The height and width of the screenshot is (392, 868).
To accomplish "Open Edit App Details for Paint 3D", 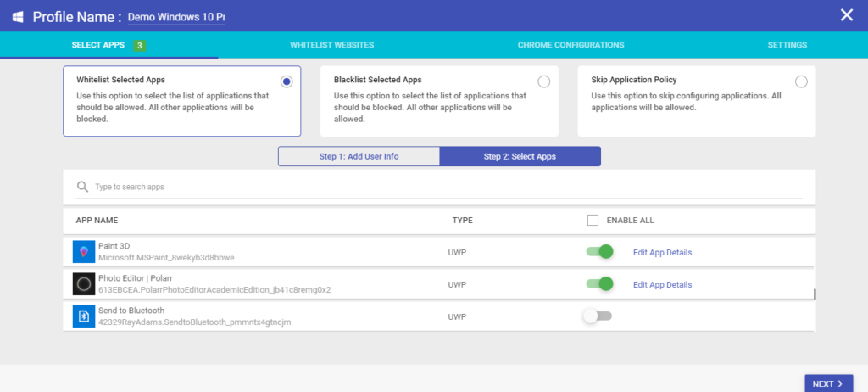I will [662, 252].
